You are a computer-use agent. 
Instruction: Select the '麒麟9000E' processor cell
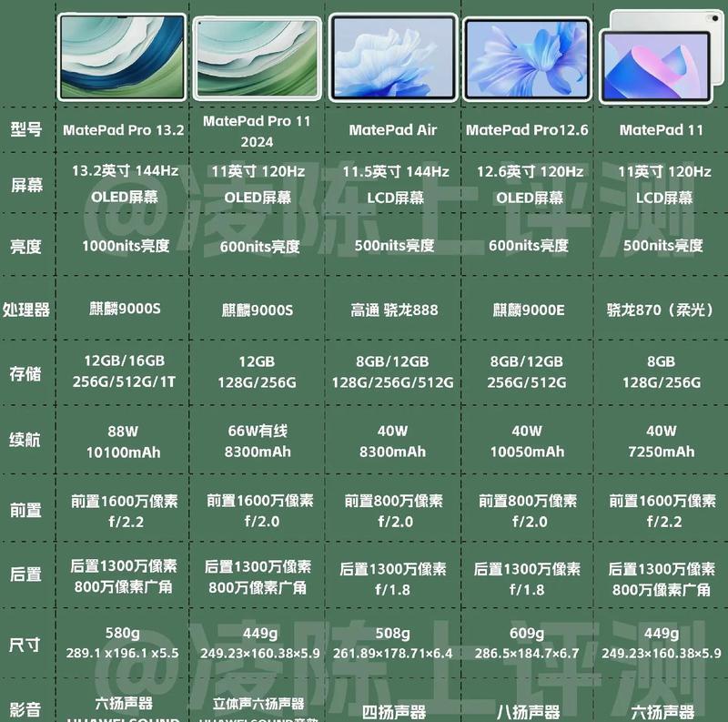[529, 310]
